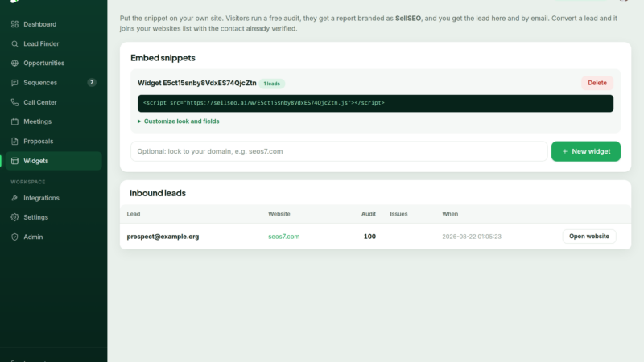Click the Opportunities globe icon

[x=14, y=64]
